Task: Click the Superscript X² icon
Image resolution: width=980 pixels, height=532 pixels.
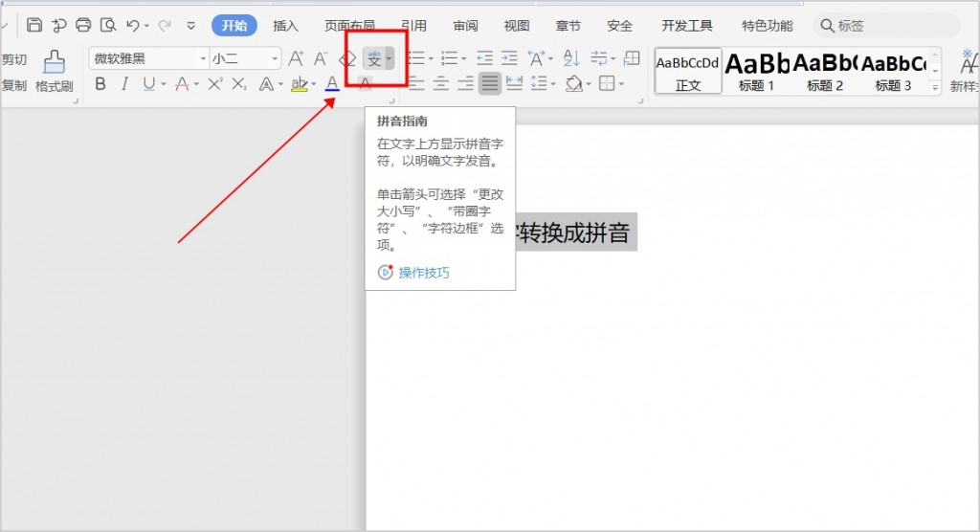Action: coord(215,84)
